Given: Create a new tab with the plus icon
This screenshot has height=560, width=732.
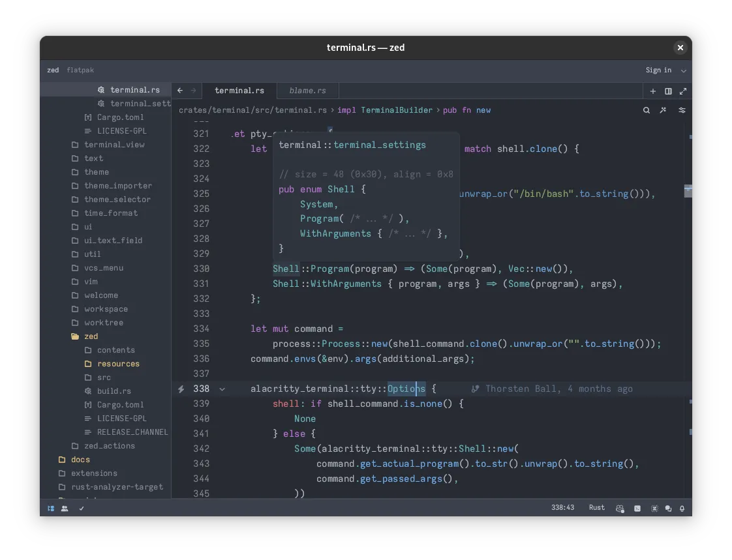Looking at the screenshot, I should [652, 91].
